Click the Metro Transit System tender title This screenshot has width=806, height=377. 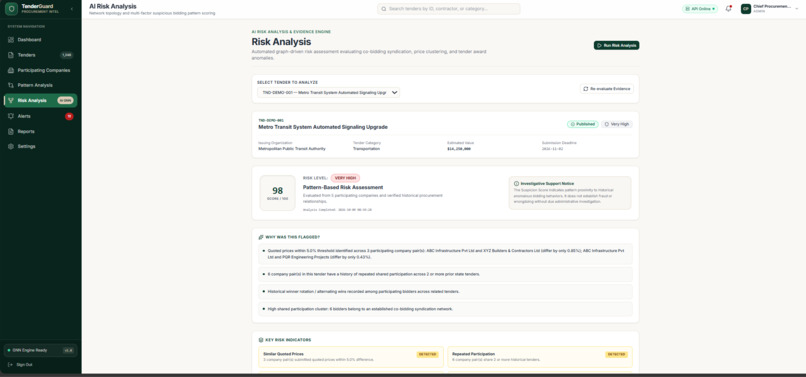tap(323, 127)
